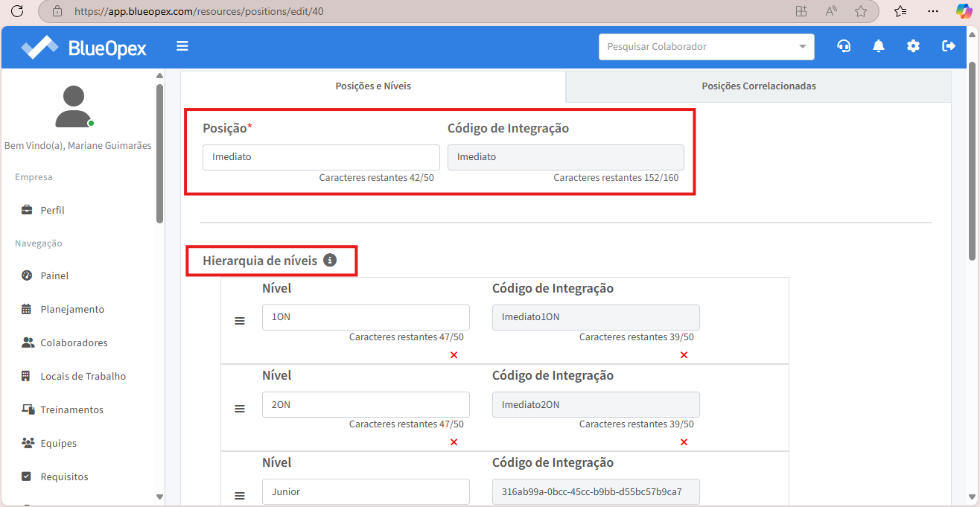Click the Requisitos checkmark icon
The image size is (980, 507).
26,476
